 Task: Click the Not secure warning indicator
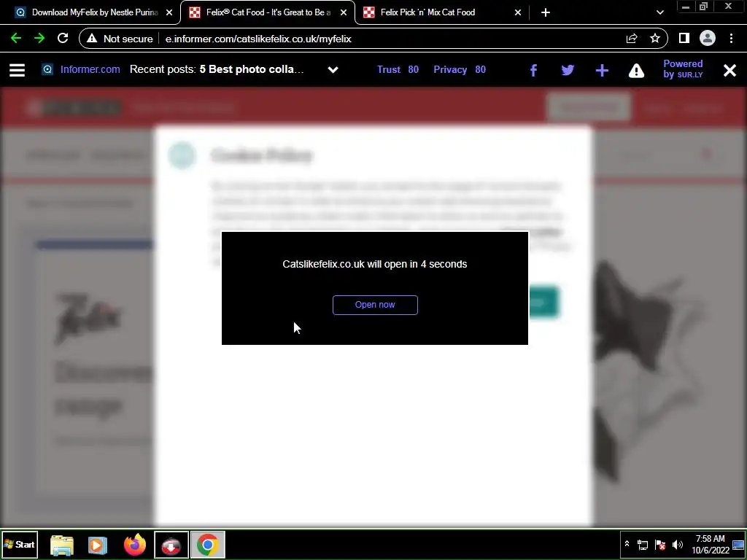pyautogui.click(x=120, y=39)
